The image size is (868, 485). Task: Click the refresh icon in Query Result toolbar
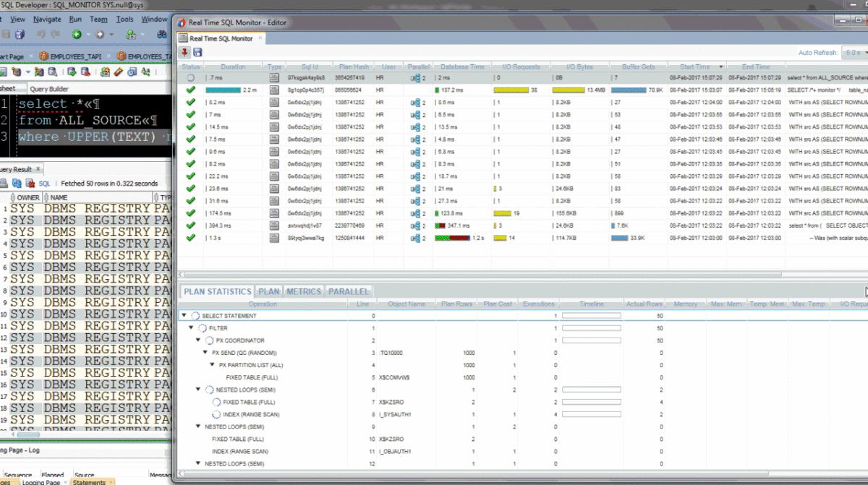point(17,184)
